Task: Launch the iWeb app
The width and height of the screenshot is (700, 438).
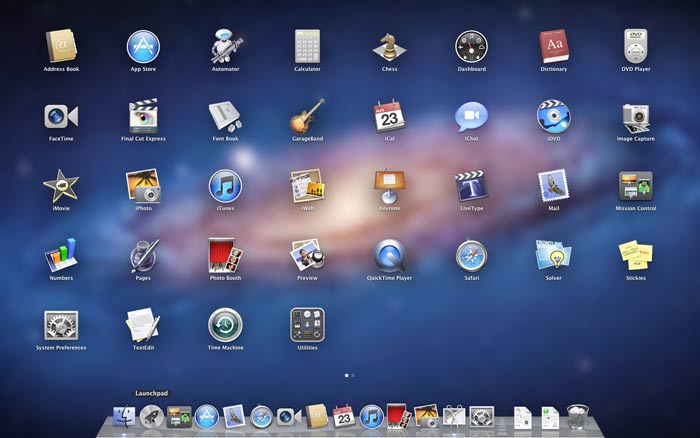Action: [x=307, y=186]
